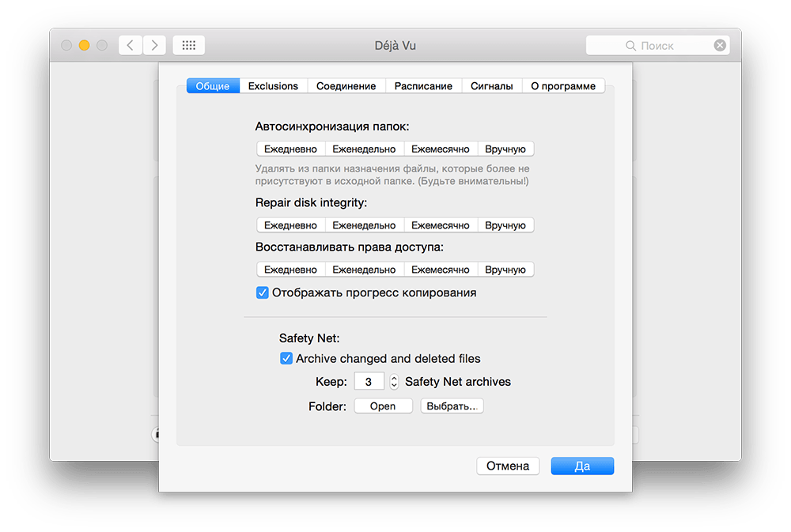Set Восстанавливать права доступа to Ежедневно
Image resolution: width=791 pixels, height=532 pixels.
tap(290, 270)
